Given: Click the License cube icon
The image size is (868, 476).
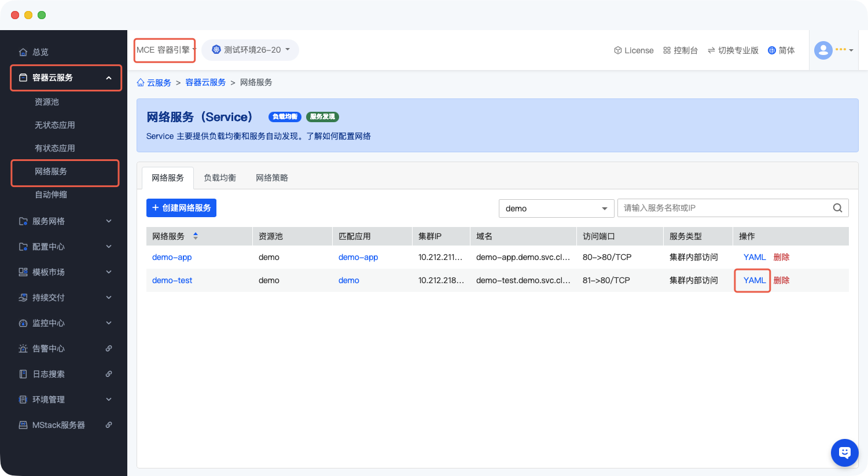Looking at the screenshot, I should [x=617, y=50].
